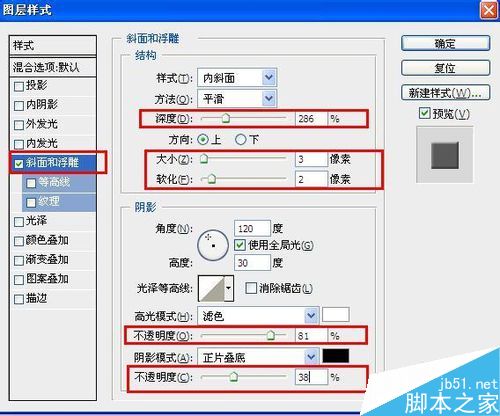Toggle the 外发光 checkbox
Viewport: 500px width, 416px height.
click(x=19, y=125)
